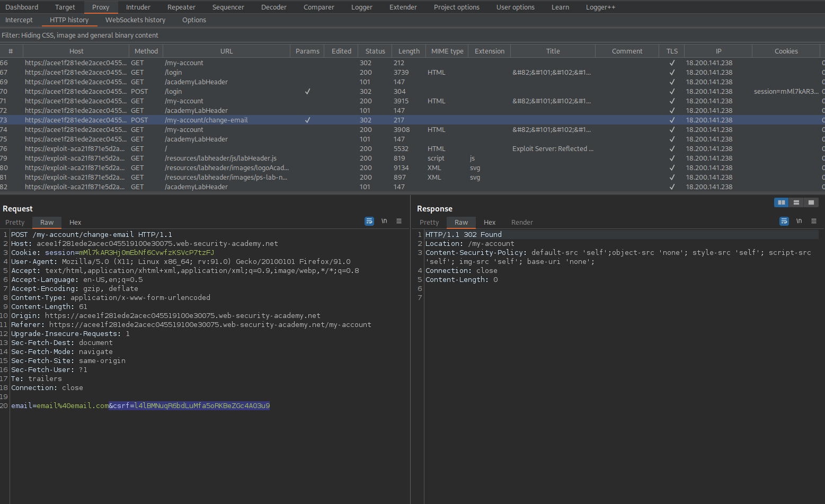Sort history by Params column

pos(307,51)
